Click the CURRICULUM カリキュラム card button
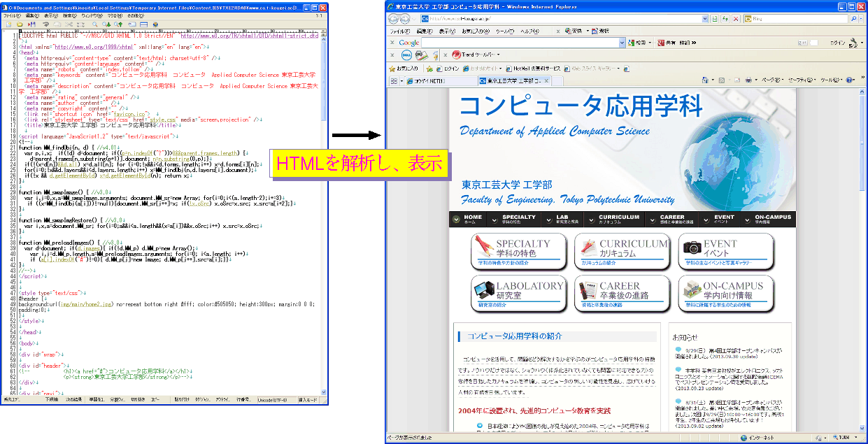868x444 pixels. [x=622, y=252]
